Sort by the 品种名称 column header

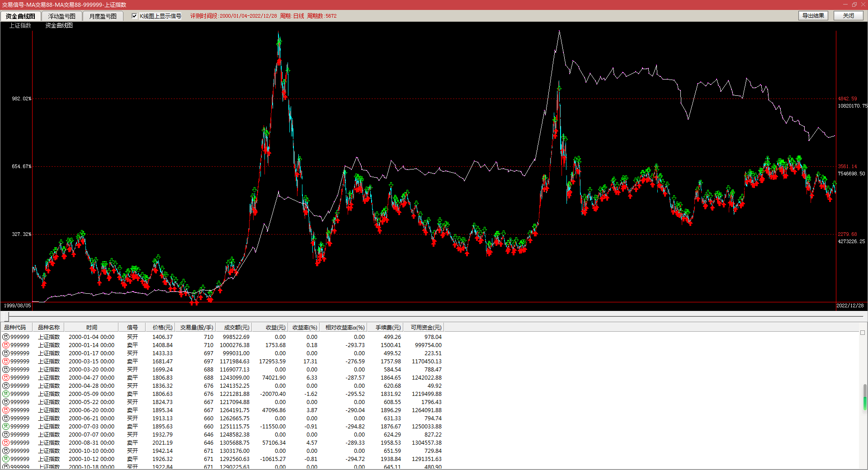pos(49,327)
